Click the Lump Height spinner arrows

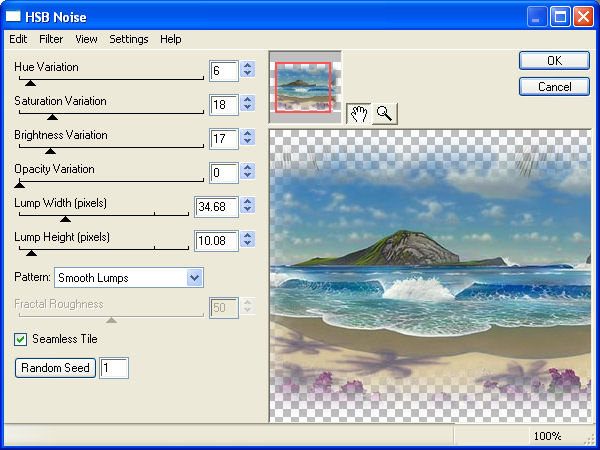click(x=248, y=241)
